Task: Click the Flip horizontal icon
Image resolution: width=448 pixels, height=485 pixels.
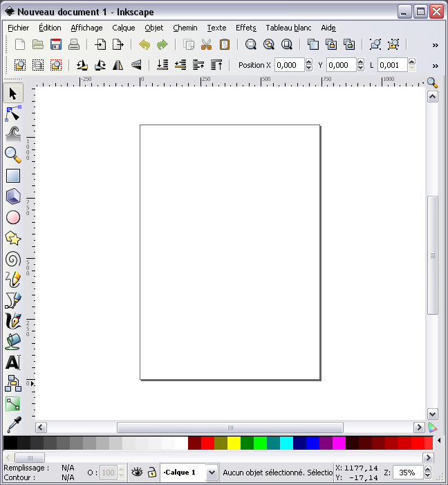Action: 118,65
